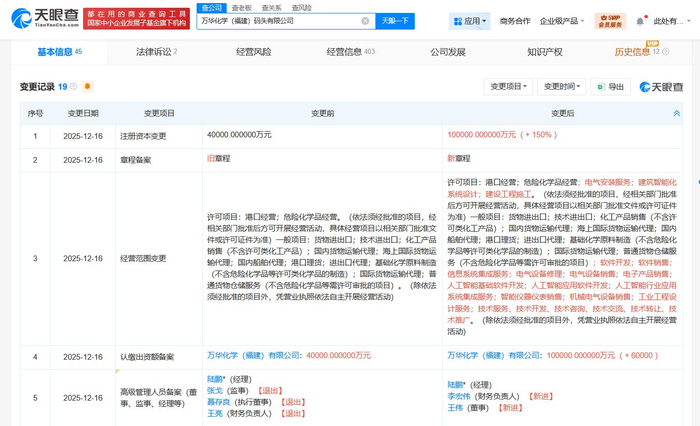
Task: Click the company name search input field
Action: tap(280, 20)
